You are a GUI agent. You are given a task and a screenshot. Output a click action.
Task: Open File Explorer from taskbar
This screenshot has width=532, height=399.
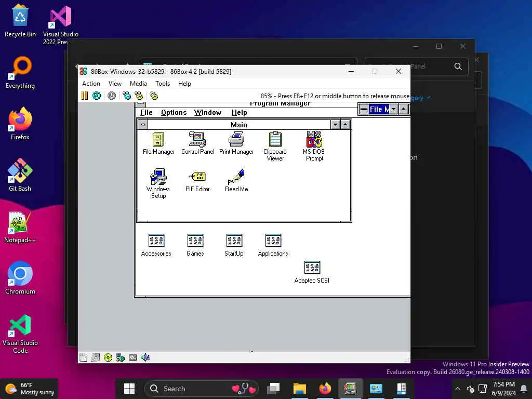(x=299, y=389)
